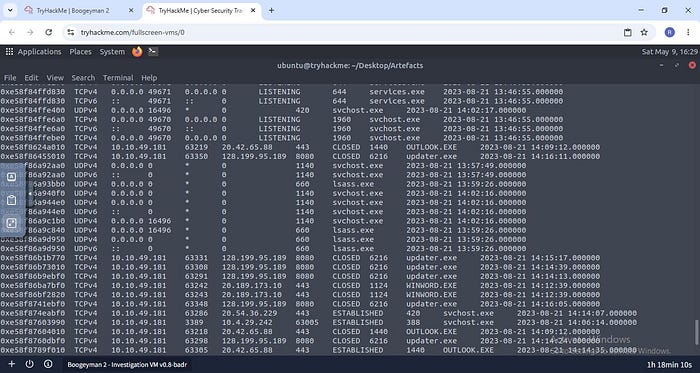The image size is (700, 373).
Task: Collapse the side panel with the arrow
Action: [30, 194]
